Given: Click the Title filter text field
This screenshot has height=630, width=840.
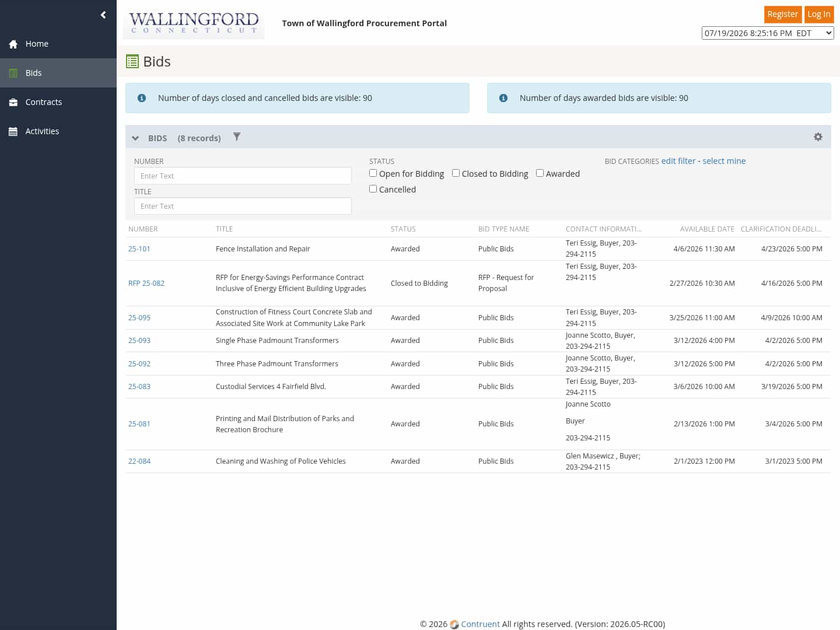Looking at the screenshot, I should click(x=243, y=206).
